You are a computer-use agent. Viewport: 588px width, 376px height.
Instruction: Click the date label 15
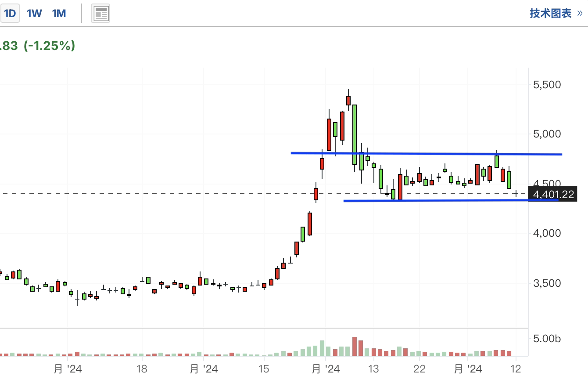[264, 369]
